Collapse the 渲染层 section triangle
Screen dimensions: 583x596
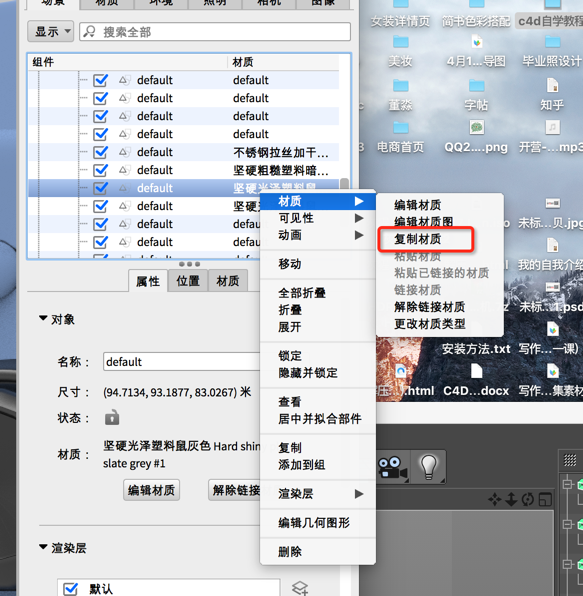pos(43,547)
